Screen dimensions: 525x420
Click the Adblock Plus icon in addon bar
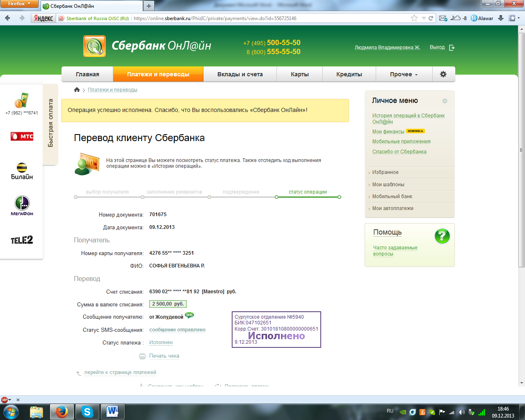tap(5, 399)
